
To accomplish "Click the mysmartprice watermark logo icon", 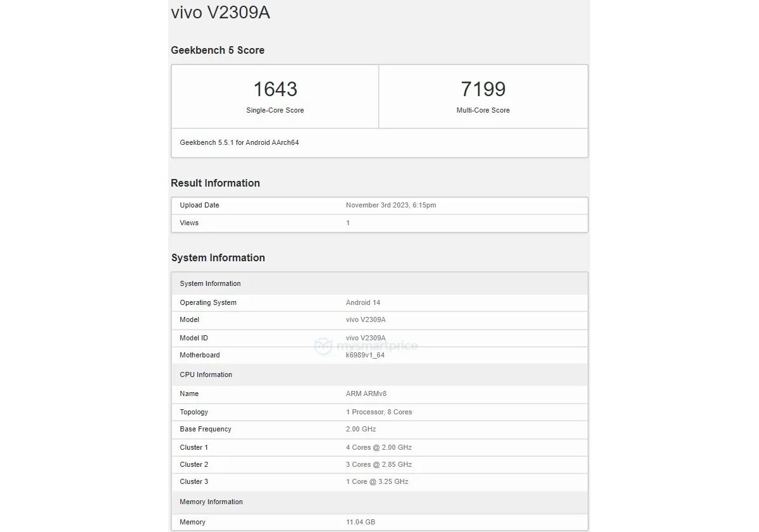I will [x=324, y=347].
